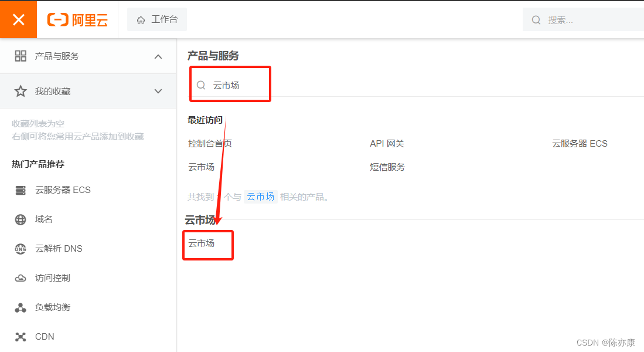Open the 云市场 search result link

pos(201,243)
